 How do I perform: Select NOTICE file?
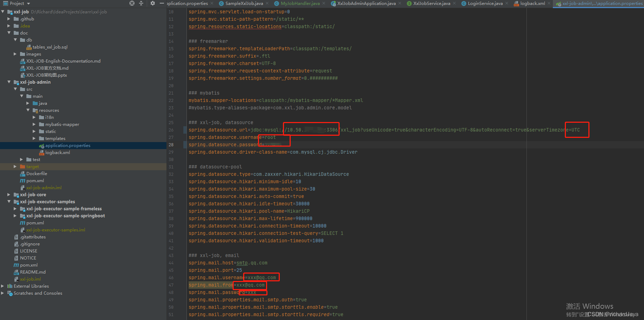[x=28, y=258]
